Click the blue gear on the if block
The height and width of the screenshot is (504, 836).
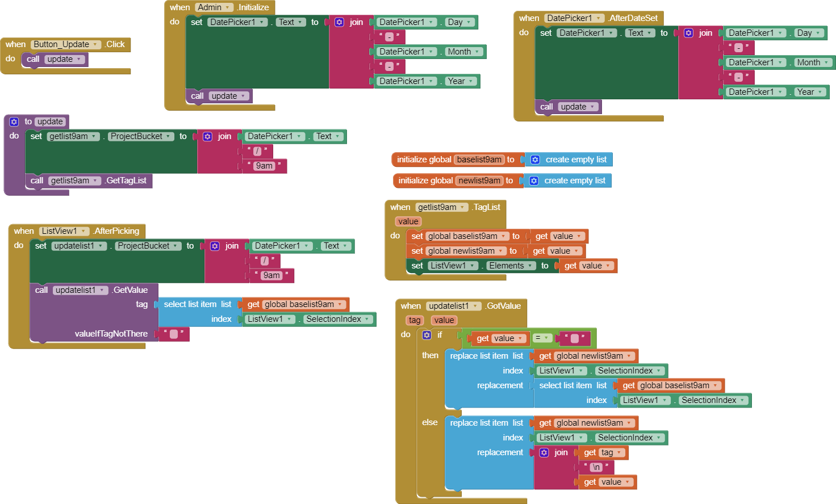click(427, 335)
